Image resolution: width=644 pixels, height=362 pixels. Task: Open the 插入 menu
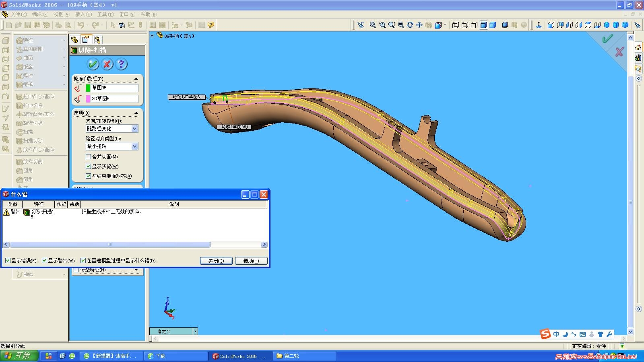[x=84, y=14]
